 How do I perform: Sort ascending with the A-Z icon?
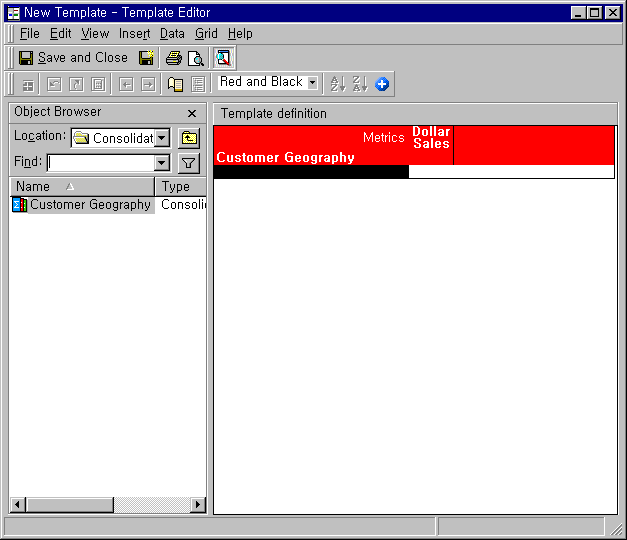[x=338, y=84]
